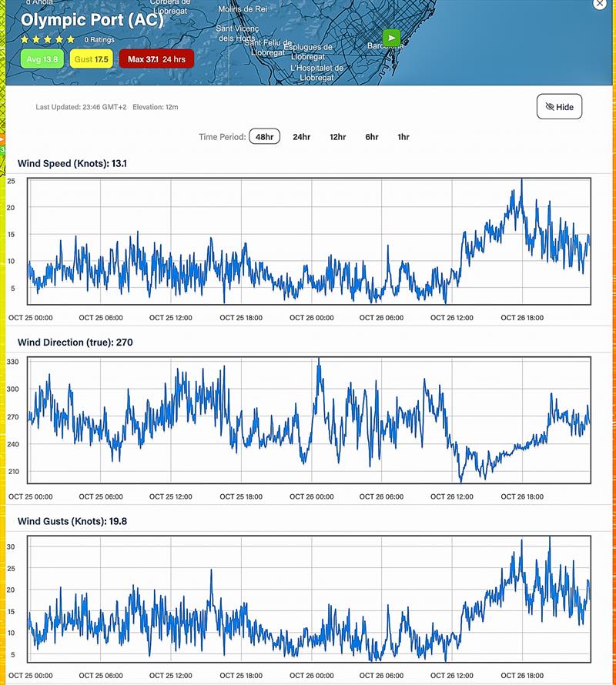Click the Wind Speed chart peak near OCT 26 18:00
The width and height of the screenshot is (616, 685).
[521, 180]
